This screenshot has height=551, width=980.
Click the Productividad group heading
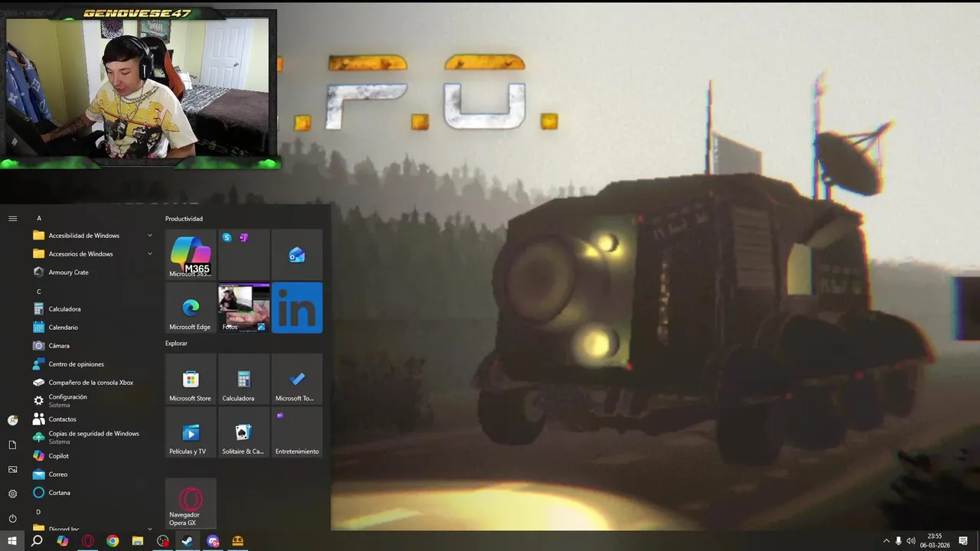[184, 219]
